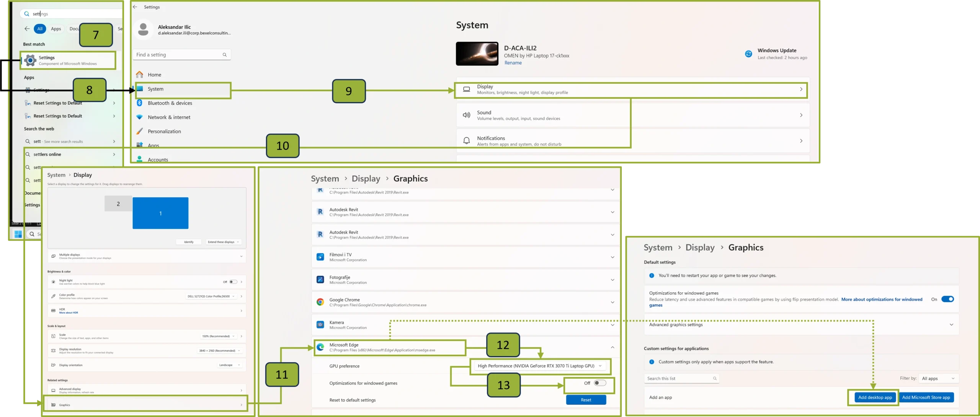This screenshot has width=980, height=417.
Task: Open the Scale 150% (Recommended) dropdown
Action: 218,336
